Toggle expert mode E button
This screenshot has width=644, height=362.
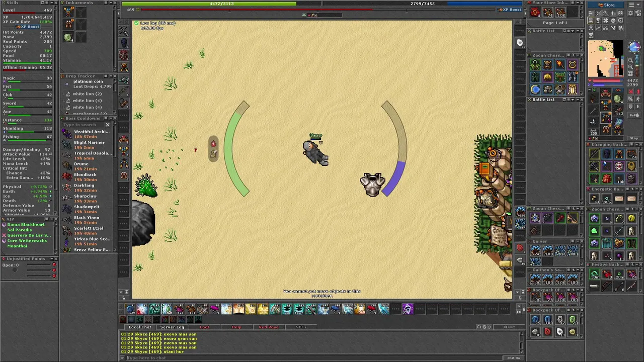(x=638, y=107)
